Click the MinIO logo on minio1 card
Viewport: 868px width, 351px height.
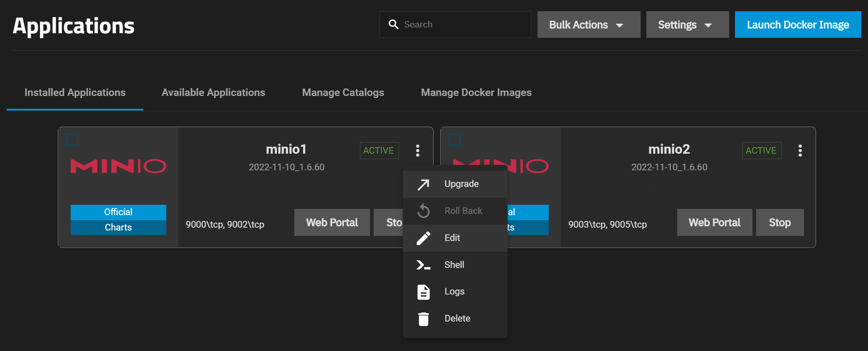118,166
